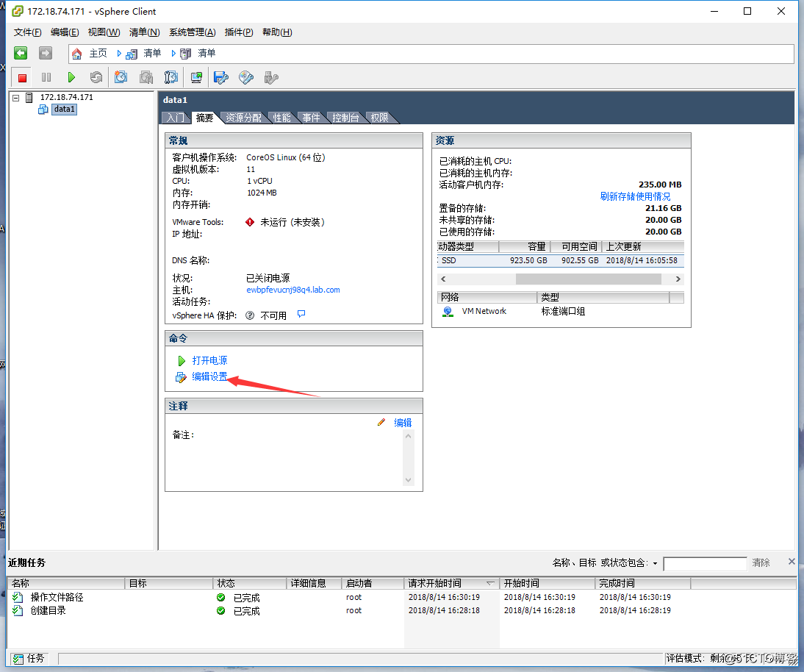Viewport: 804px width, 672px height.
Task: Click the datastore scroll right arrow
Action: tap(678, 279)
